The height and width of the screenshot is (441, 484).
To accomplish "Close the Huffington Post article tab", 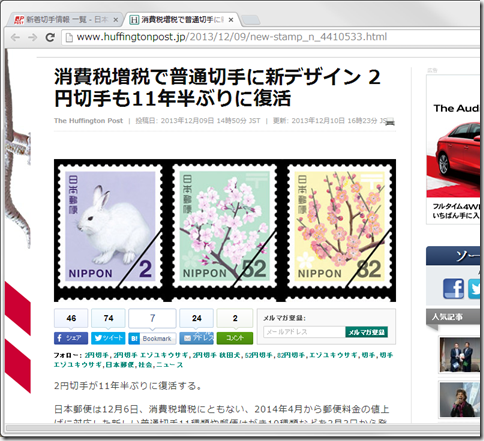I will click(x=231, y=20).
